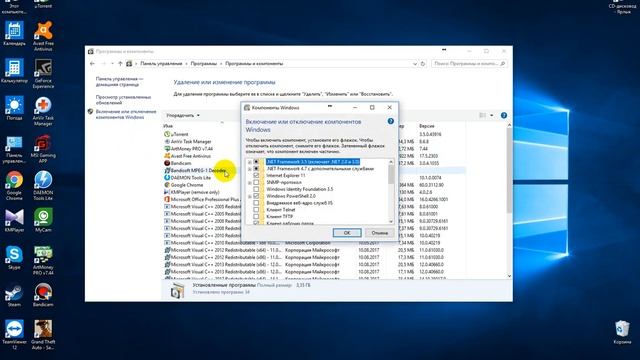This screenshot has height=360, width=640.
Task: Click the Панель управления breadcrumb
Action: (x=161, y=64)
